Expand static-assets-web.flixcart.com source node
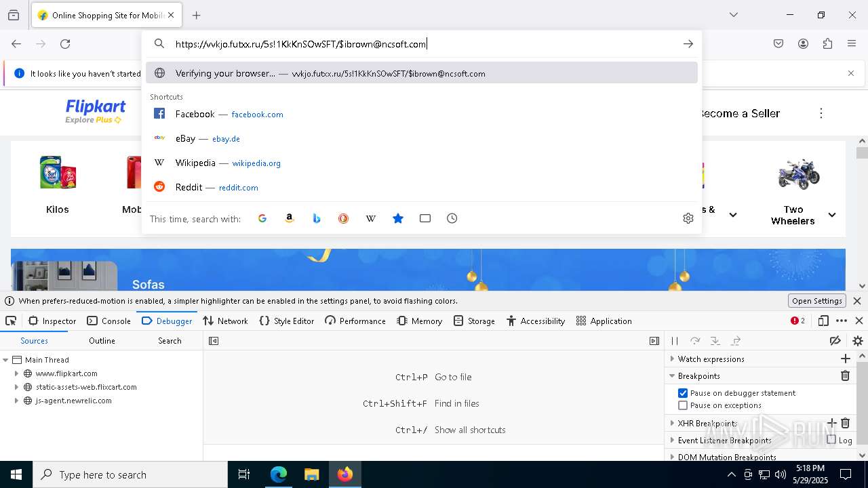Screen dimensions: 868x488 point(17,387)
